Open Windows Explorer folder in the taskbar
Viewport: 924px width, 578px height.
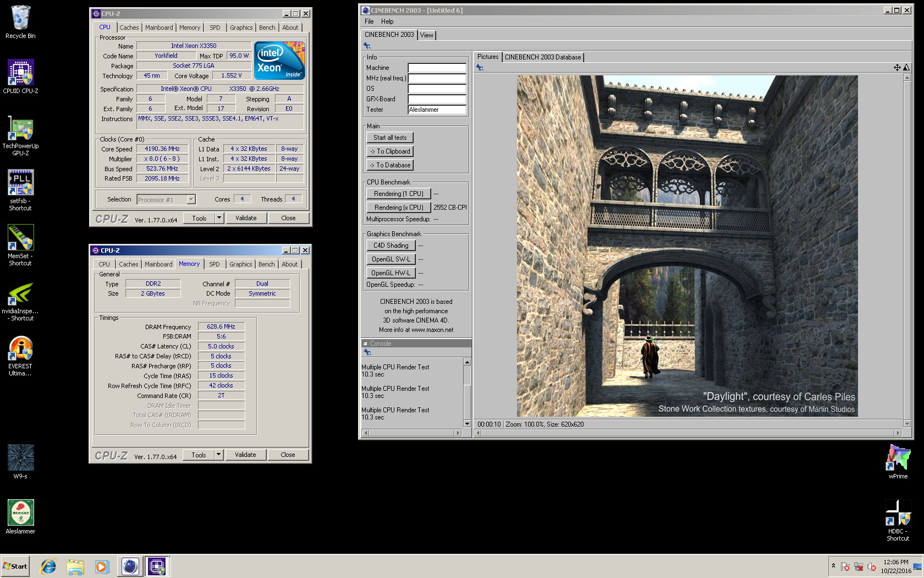(75, 566)
